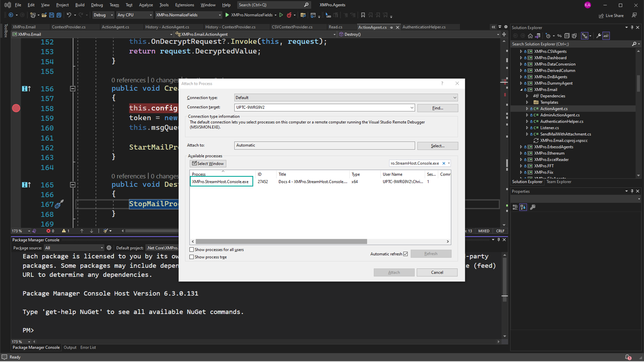
Task: Click the Package Manager settings gear
Action: [x=109, y=248]
